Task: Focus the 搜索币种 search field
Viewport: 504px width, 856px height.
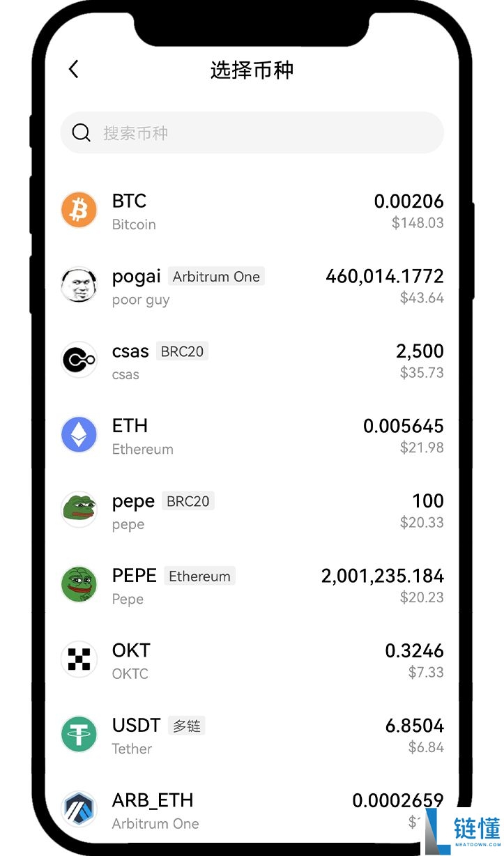Action: pyautogui.click(x=265, y=132)
